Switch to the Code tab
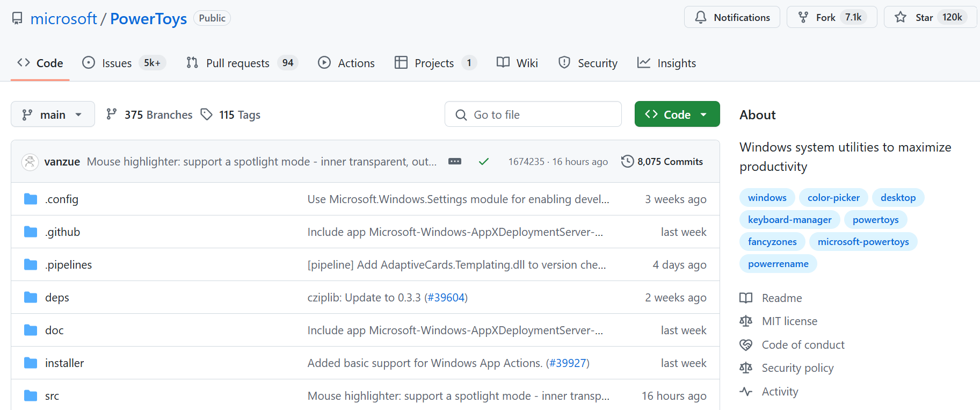The width and height of the screenshot is (980, 410). click(40, 63)
